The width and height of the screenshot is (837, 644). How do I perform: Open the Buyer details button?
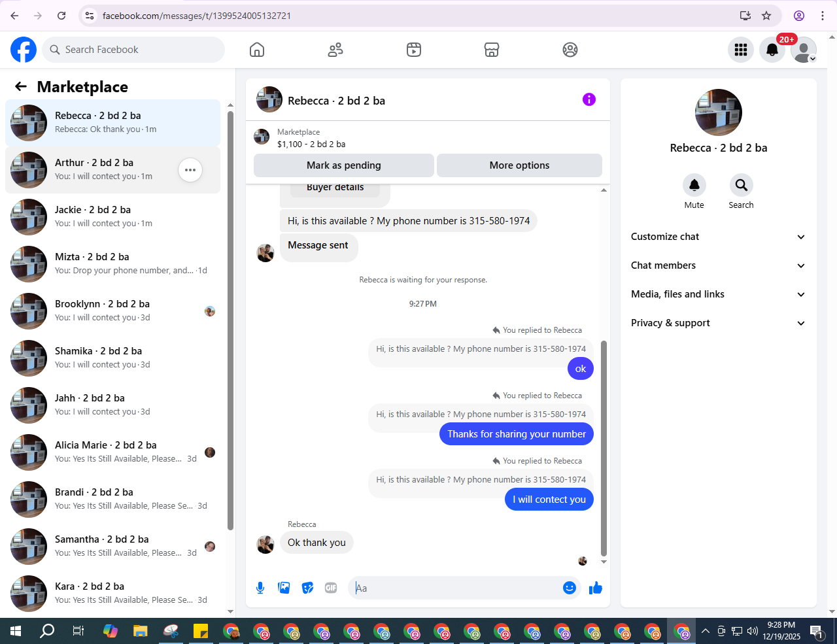[x=335, y=188]
